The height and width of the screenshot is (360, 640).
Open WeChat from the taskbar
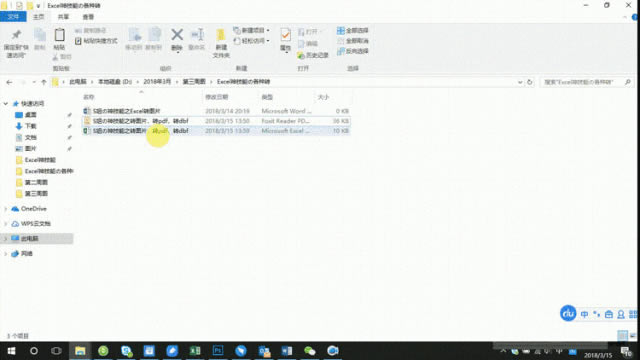(310, 351)
